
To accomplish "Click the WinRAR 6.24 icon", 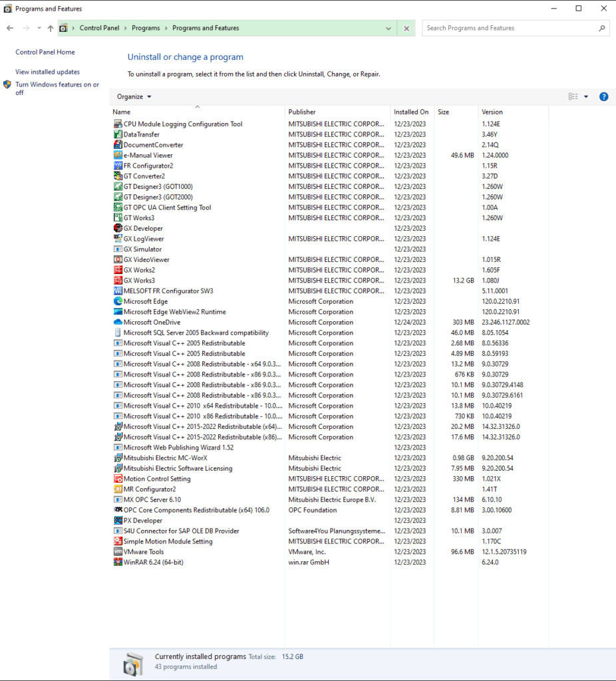I will tap(118, 562).
